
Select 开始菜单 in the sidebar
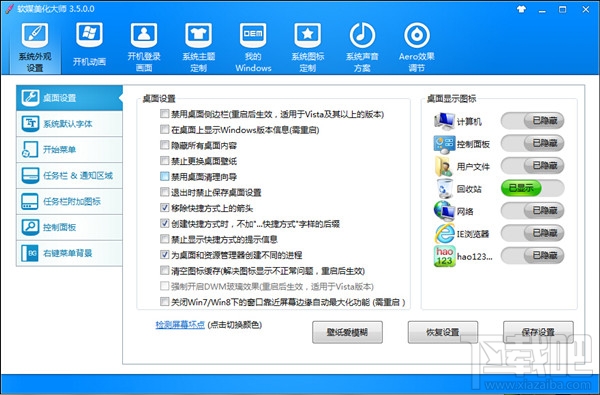[69, 149]
